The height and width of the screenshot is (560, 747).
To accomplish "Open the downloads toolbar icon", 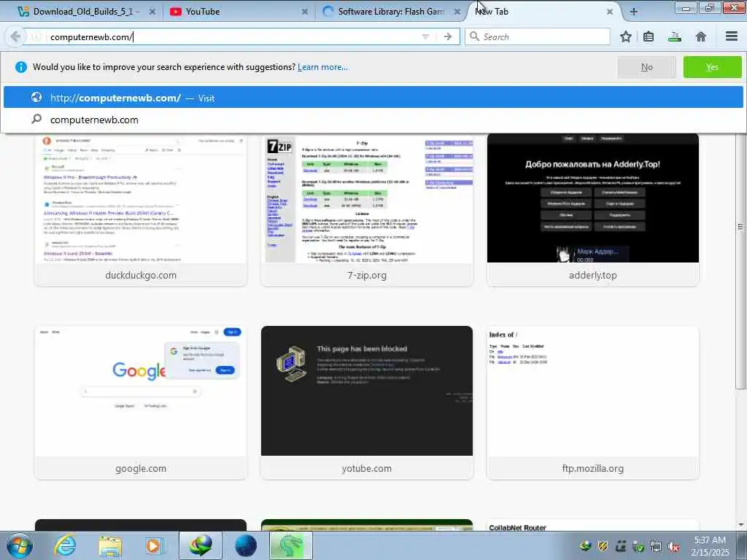I will (675, 36).
